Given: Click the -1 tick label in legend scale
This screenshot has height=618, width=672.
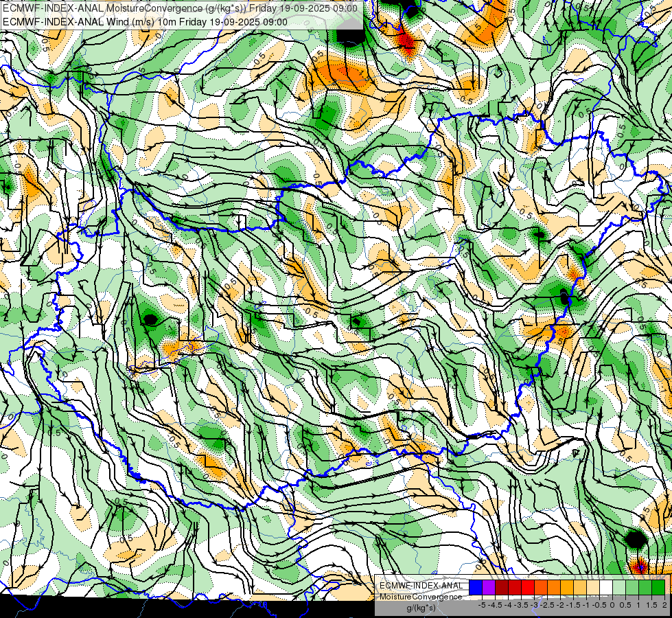Looking at the screenshot, I should (586, 605).
